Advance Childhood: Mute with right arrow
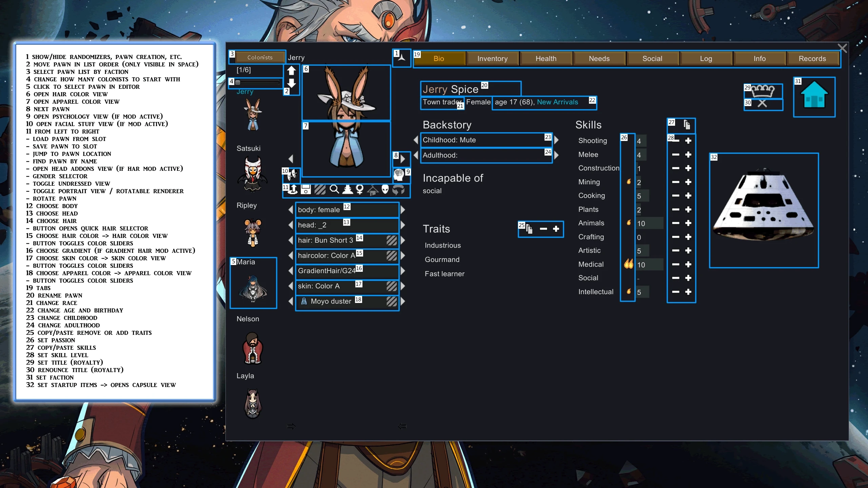868x488 pixels. coord(556,140)
